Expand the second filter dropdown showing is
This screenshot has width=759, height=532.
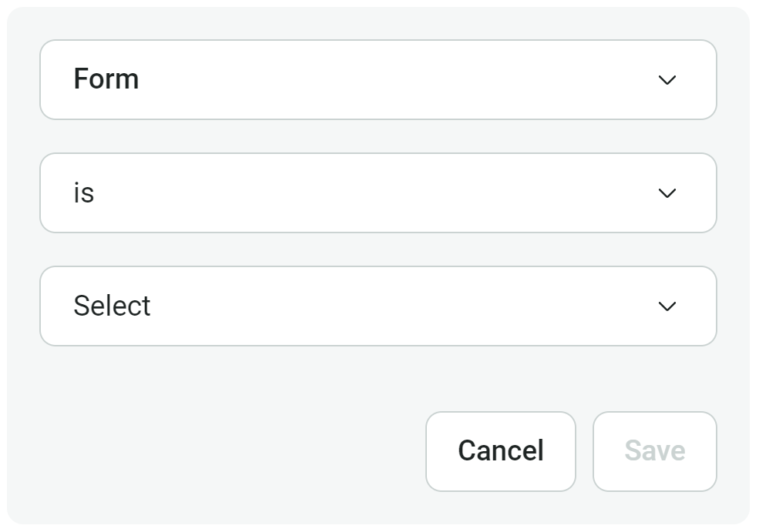[x=378, y=193]
